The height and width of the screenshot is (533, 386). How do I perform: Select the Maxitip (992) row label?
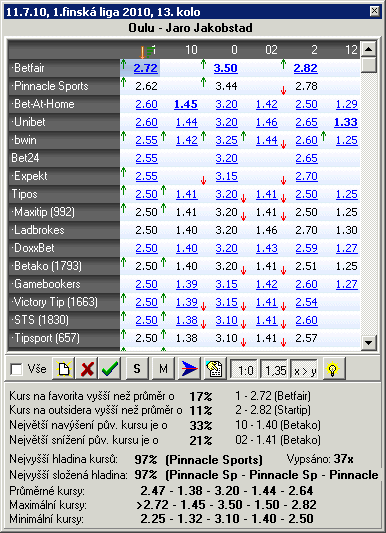tap(64, 212)
